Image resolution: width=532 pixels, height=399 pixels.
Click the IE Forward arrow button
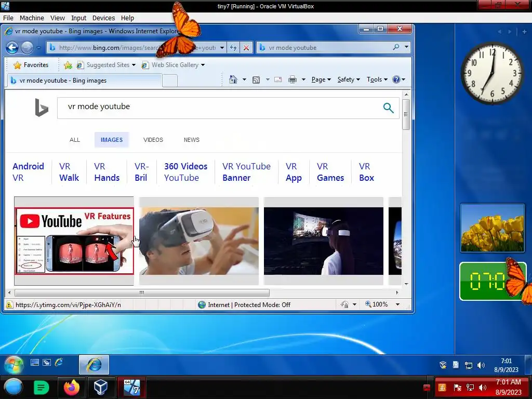[27, 47]
